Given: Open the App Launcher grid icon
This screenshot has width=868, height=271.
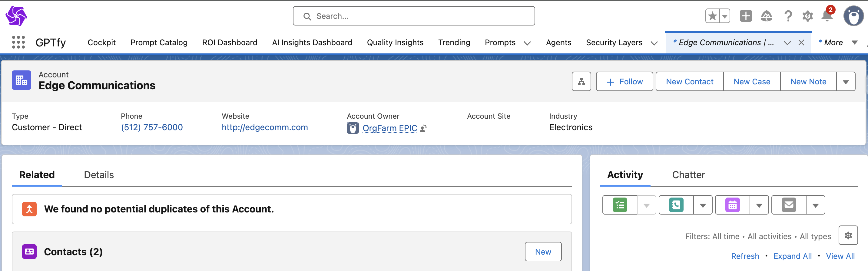Looking at the screenshot, I should tap(18, 42).
